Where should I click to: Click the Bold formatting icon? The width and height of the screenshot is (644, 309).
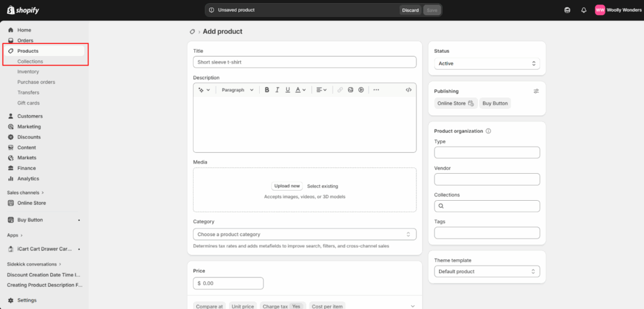(x=267, y=90)
